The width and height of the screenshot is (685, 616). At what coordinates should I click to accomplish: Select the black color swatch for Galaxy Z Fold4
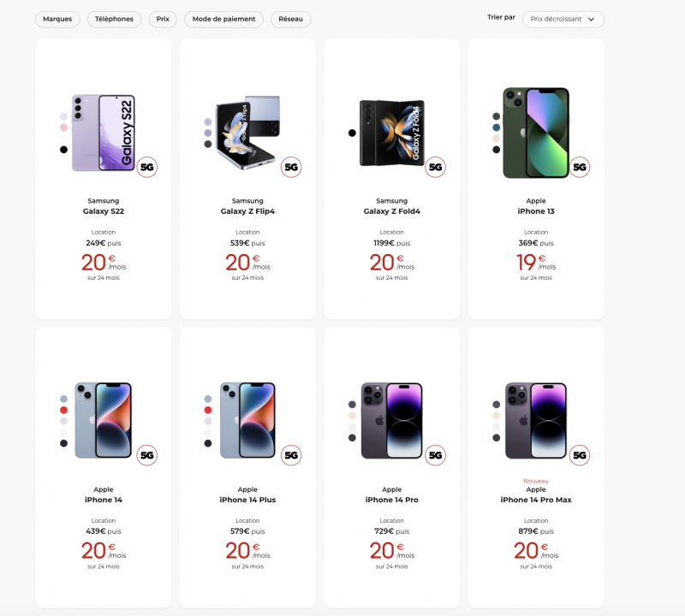pyautogui.click(x=352, y=133)
